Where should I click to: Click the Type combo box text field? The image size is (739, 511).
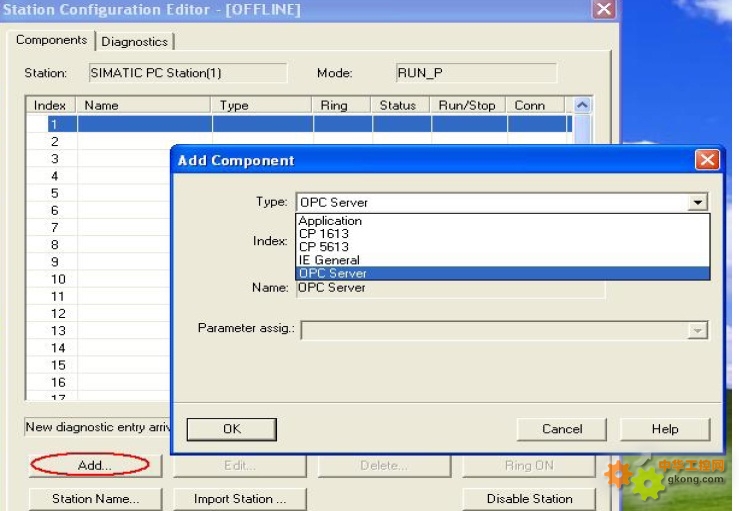tap(493, 202)
